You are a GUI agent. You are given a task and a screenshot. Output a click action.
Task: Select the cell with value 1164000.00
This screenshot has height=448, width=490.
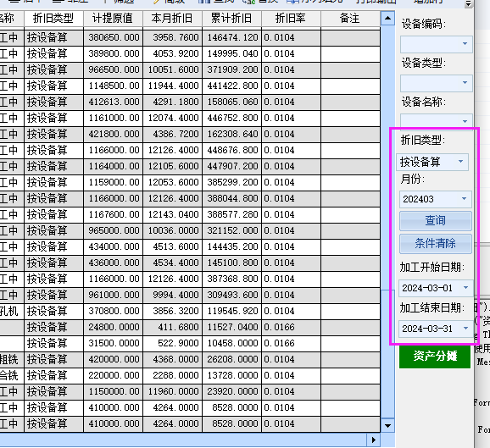point(113,166)
